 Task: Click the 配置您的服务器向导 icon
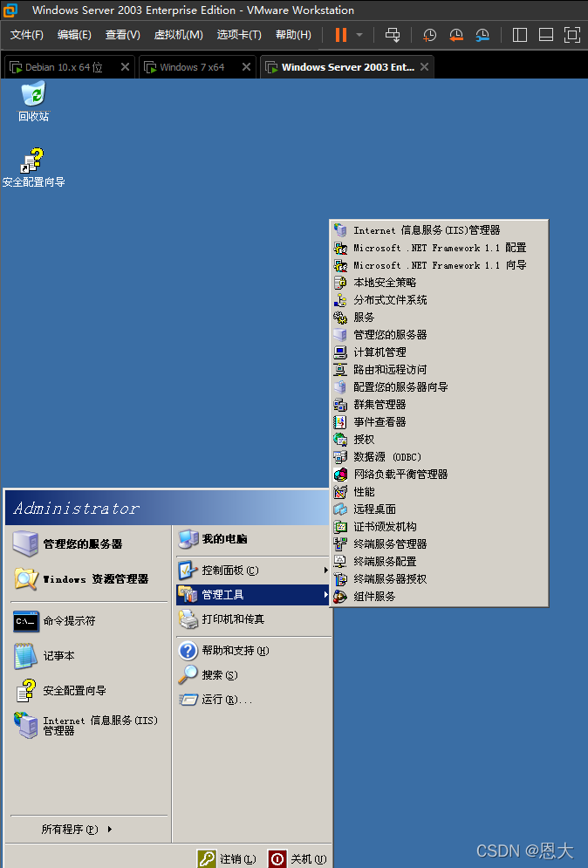[x=340, y=387]
